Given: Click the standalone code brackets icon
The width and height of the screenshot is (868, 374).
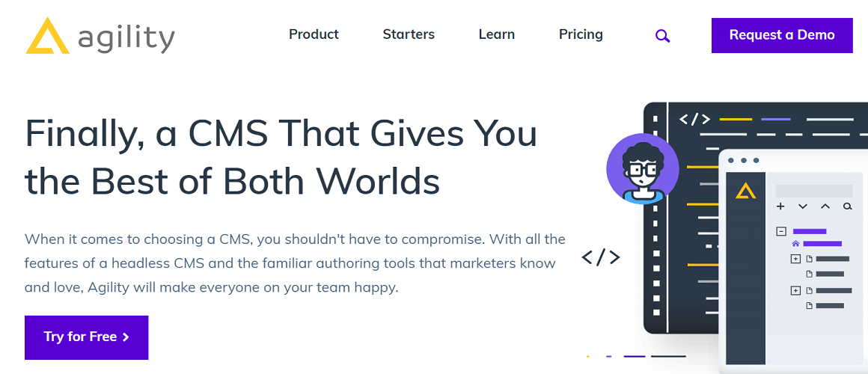Looking at the screenshot, I should coord(600,257).
